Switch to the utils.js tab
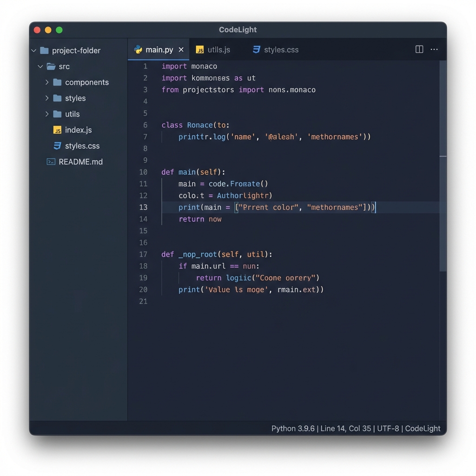 point(218,49)
